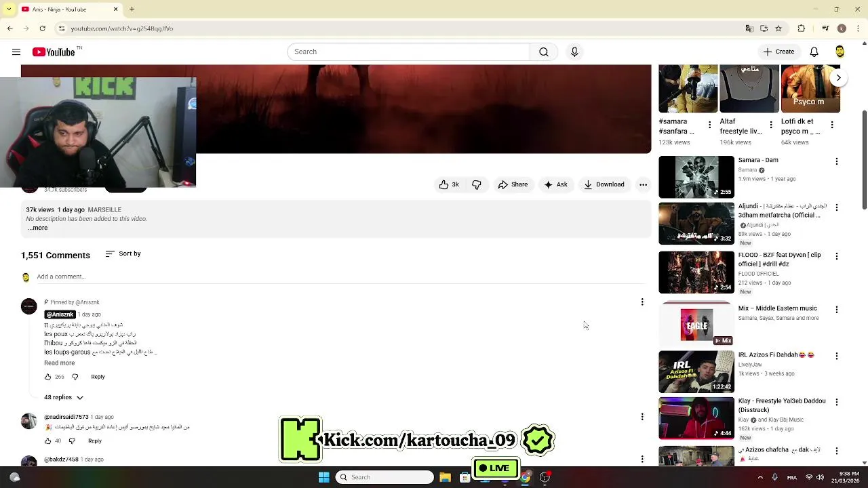This screenshot has width=868, height=488.
Task: Like the pinned comment (266)
Action: pos(47,377)
